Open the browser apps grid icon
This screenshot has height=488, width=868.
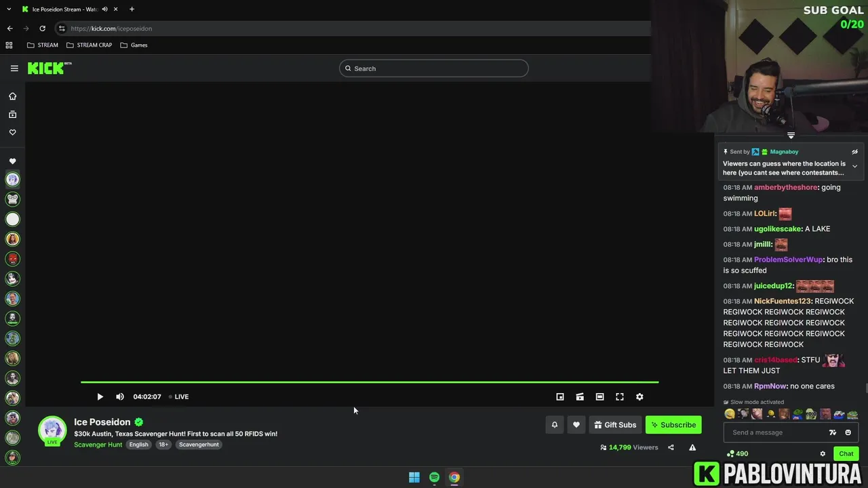click(9, 45)
